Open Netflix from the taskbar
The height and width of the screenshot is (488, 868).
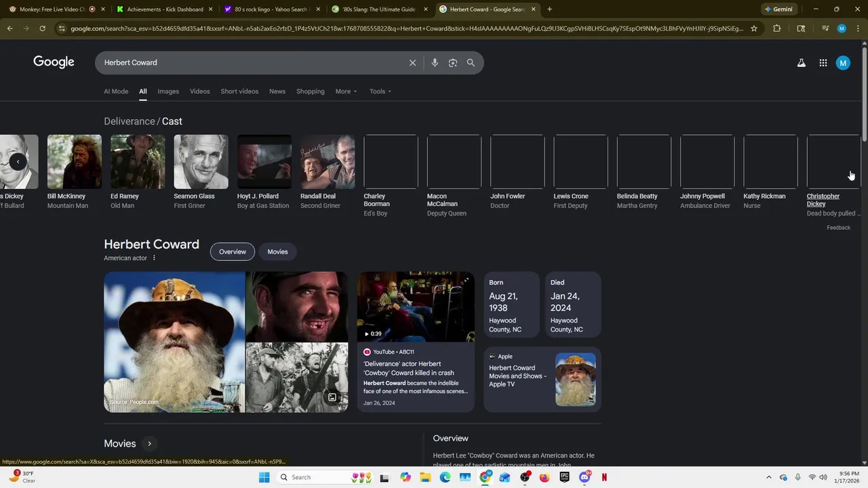(604, 477)
